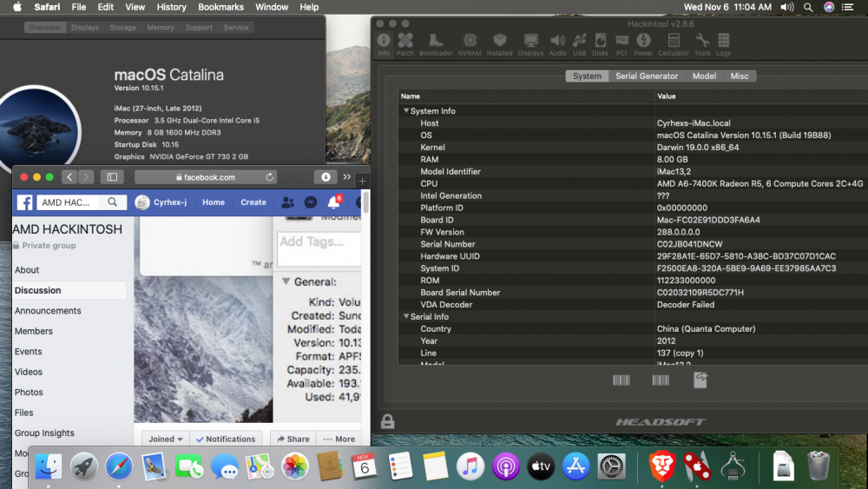
Task: Click the Facebook logo icon
Action: coord(25,202)
